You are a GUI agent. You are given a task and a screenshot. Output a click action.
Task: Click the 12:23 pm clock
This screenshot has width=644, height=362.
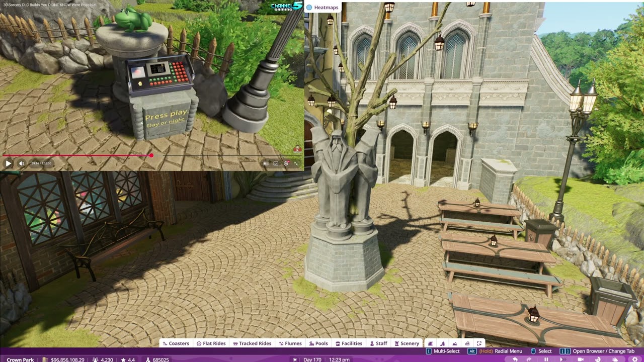[339, 359]
